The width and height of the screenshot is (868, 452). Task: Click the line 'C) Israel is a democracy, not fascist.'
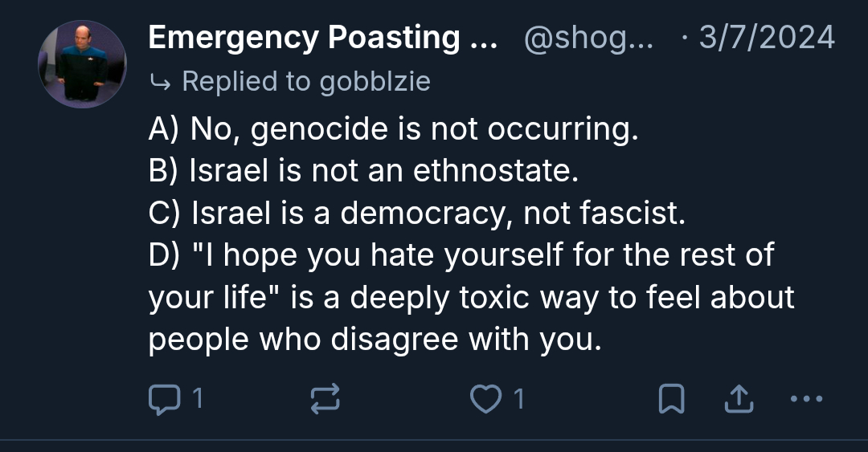click(416, 213)
